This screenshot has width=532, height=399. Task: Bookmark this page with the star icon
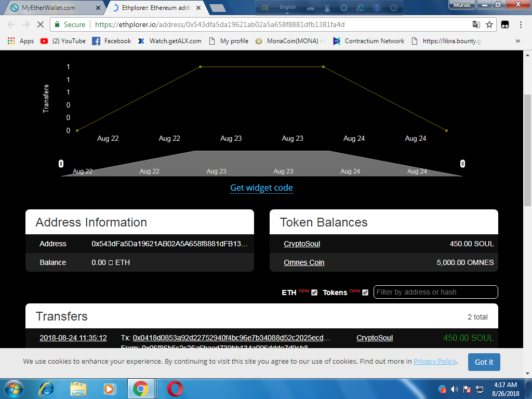pos(489,24)
